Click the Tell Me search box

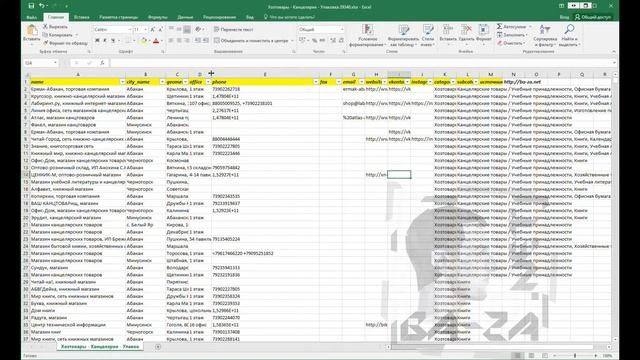click(x=289, y=17)
